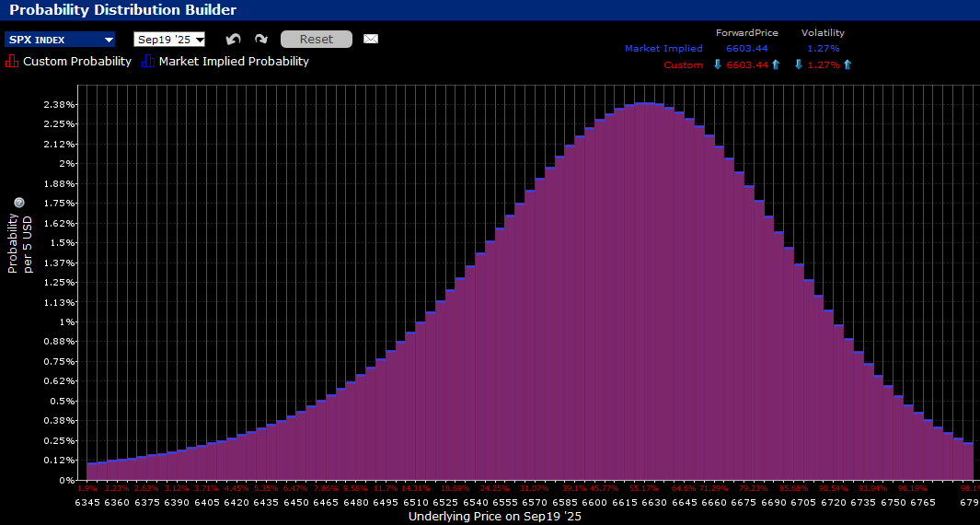Click the undo arrow icon
Viewport: 980px width, 525px height.
[233, 40]
